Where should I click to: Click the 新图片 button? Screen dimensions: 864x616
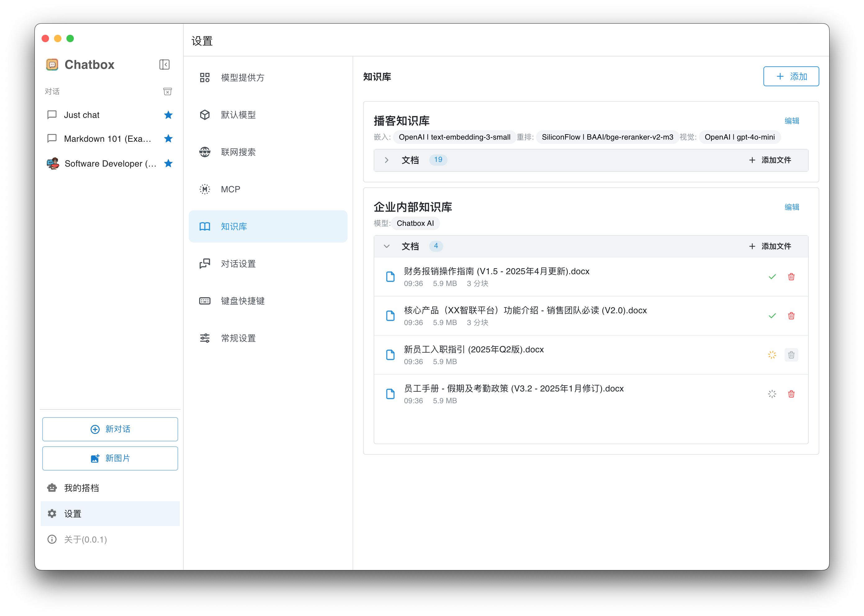(110, 458)
